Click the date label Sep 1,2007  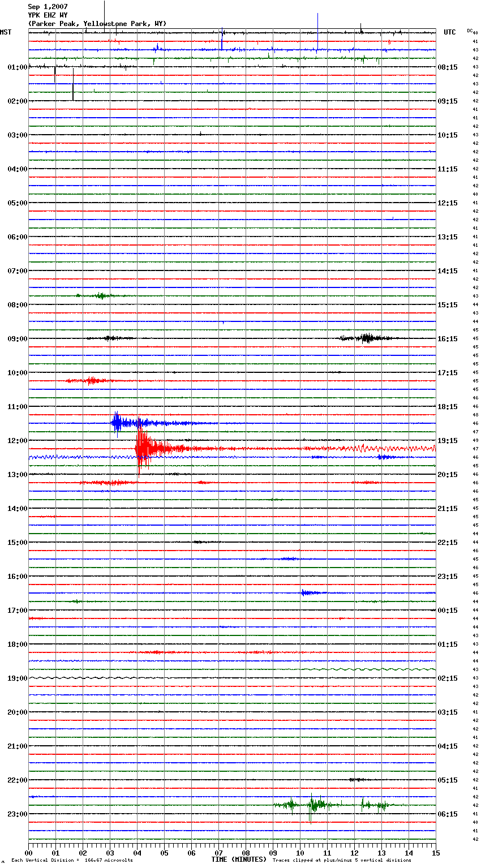[48, 7]
